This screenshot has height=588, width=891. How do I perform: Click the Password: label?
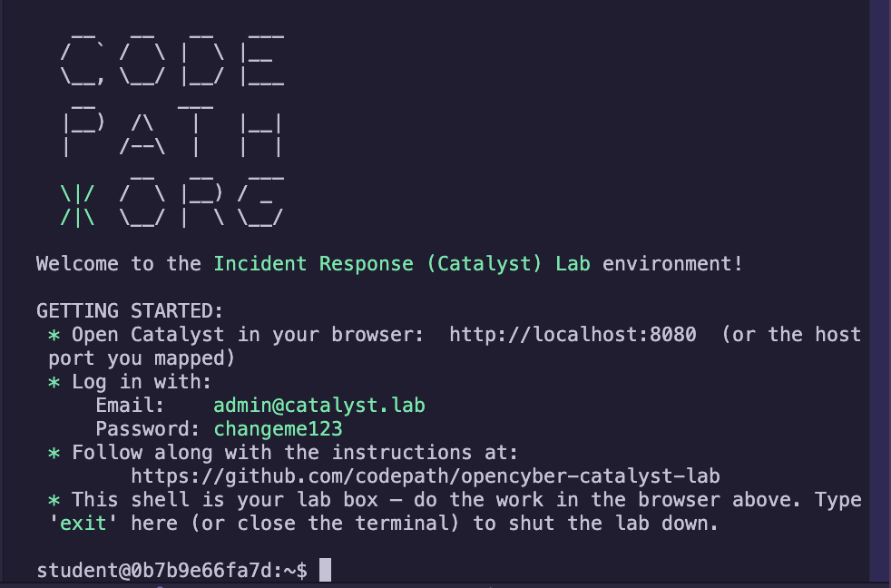(x=148, y=429)
